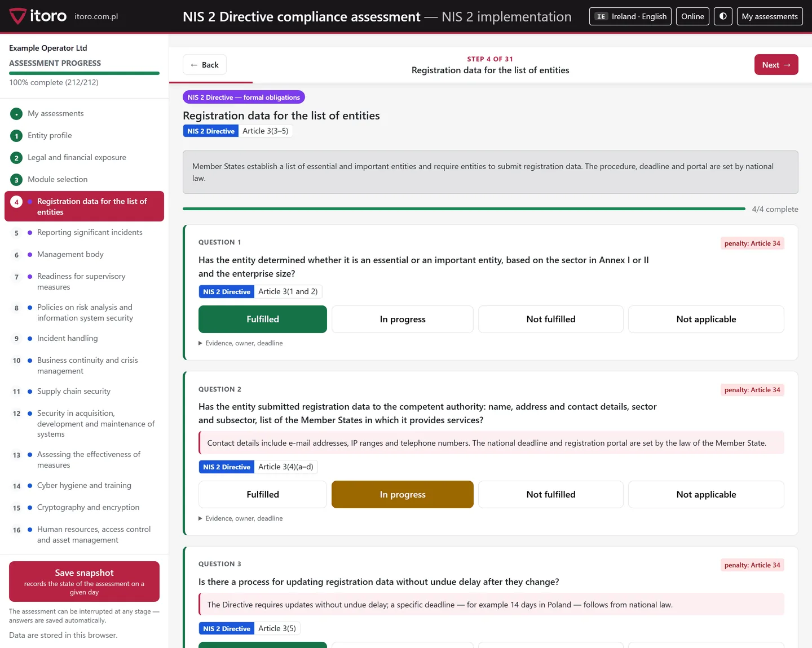Select Not fulfilled for Question 1
The height and width of the screenshot is (648, 812).
(x=551, y=319)
